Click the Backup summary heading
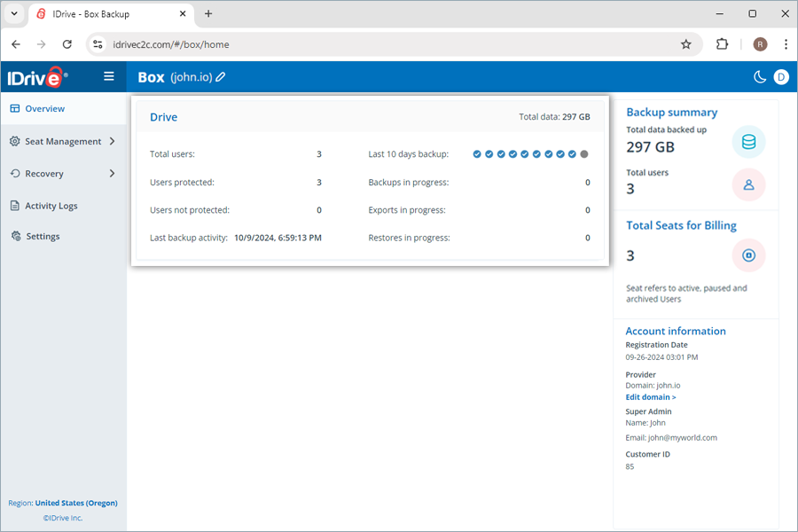 (x=672, y=113)
